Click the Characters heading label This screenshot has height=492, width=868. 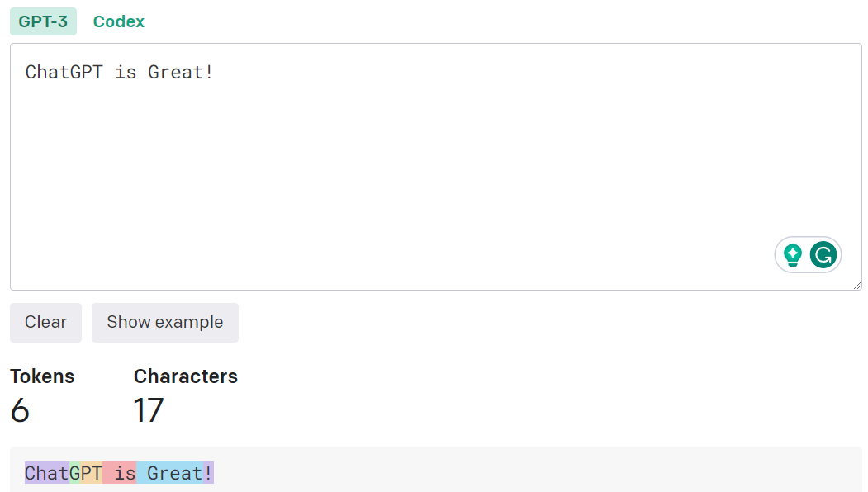pos(186,376)
